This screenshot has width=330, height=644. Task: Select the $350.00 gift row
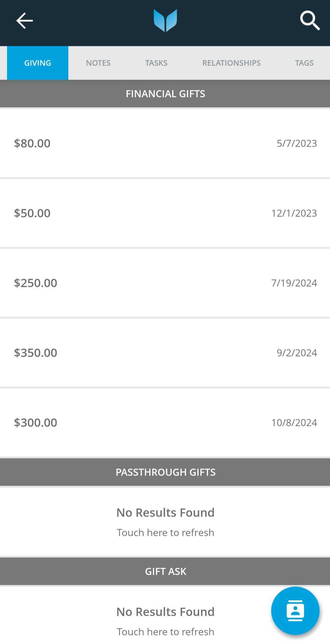[165, 352]
